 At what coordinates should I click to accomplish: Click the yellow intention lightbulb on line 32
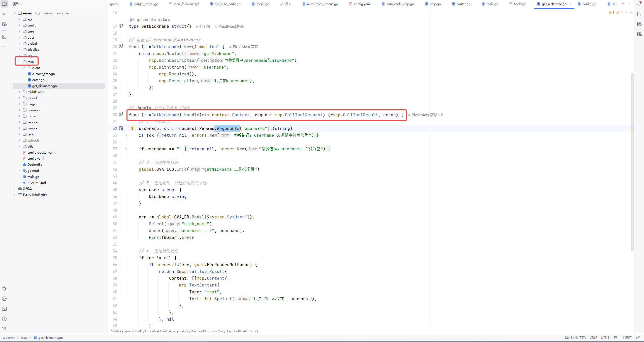(132, 128)
